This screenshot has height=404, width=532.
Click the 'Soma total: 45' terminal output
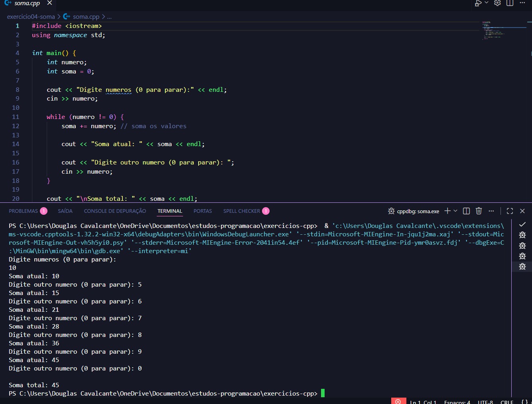[34, 385]
